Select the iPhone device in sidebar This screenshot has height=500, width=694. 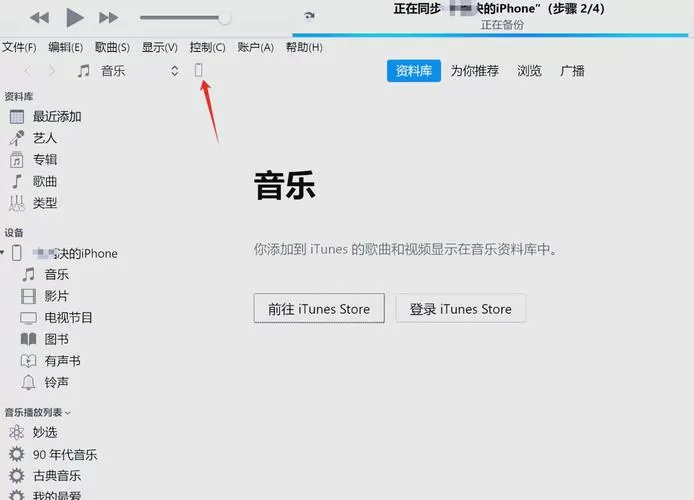[x=65, y=253]
